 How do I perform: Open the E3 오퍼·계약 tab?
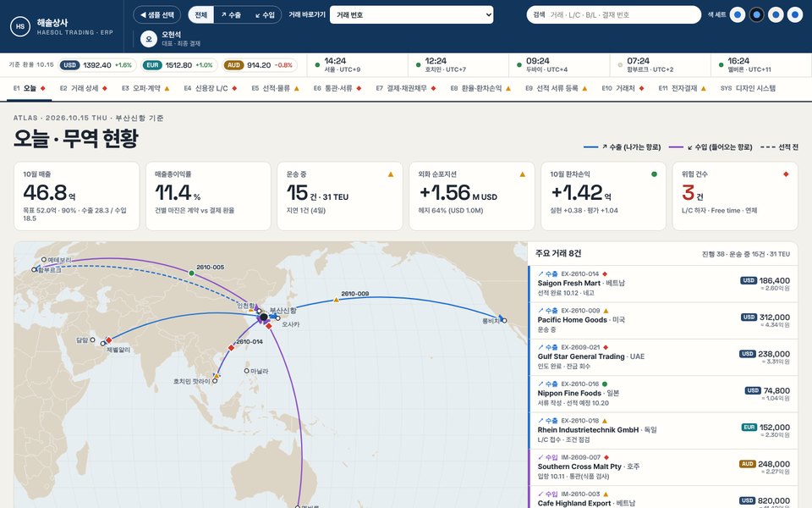pyautogui.click(x=145, y=89)
